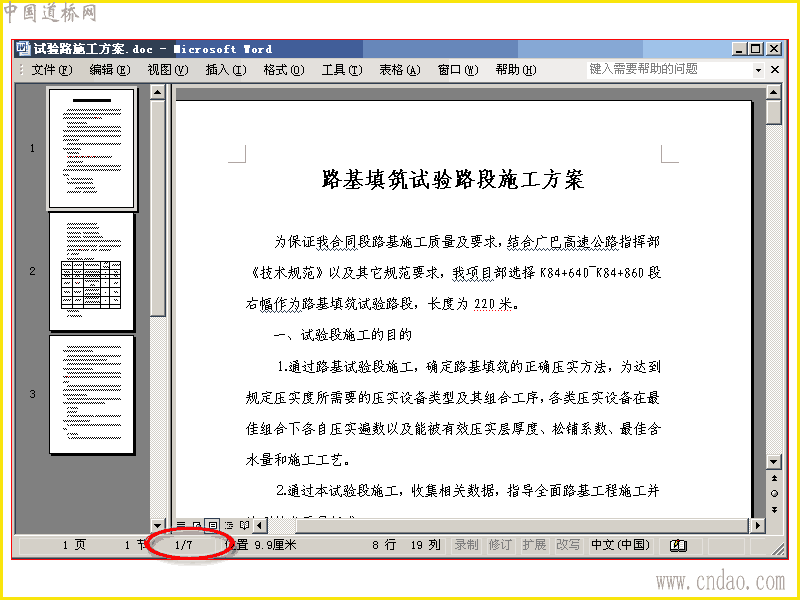Open Reading Layout view button

click(244, 525)
